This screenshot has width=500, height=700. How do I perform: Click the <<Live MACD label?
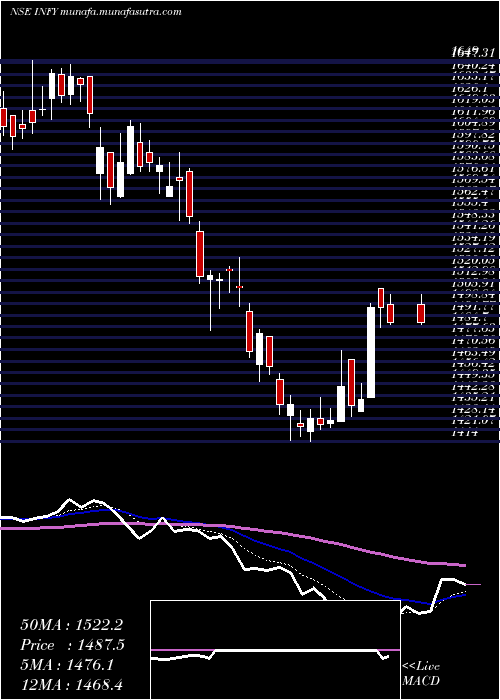(421, 674)
